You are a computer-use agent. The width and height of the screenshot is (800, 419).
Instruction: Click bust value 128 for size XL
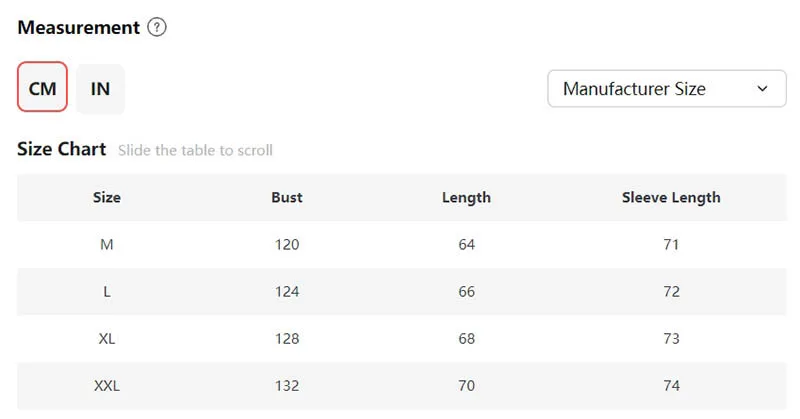coord(287,338)
